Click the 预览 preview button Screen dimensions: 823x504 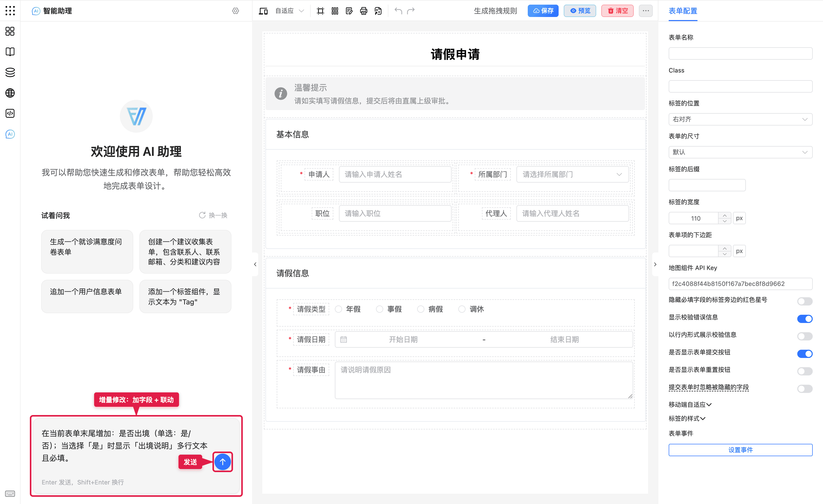click(580, 11)
